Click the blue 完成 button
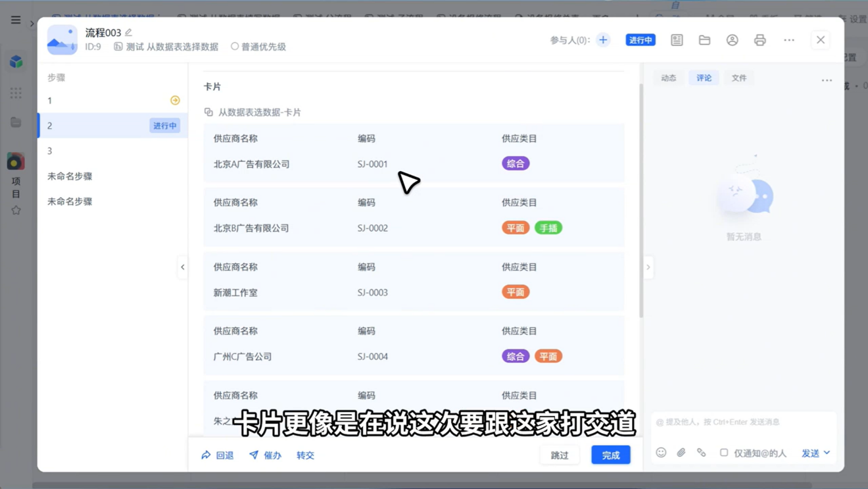Viewport: 868px width, 489px height. click(x=611, y=455)
